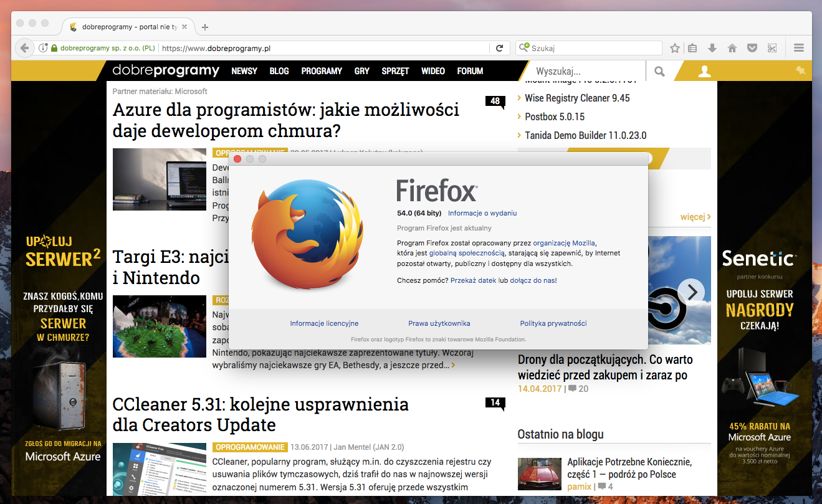Open globalną społecznością link

pyautogui.click(x=466, y=253)
